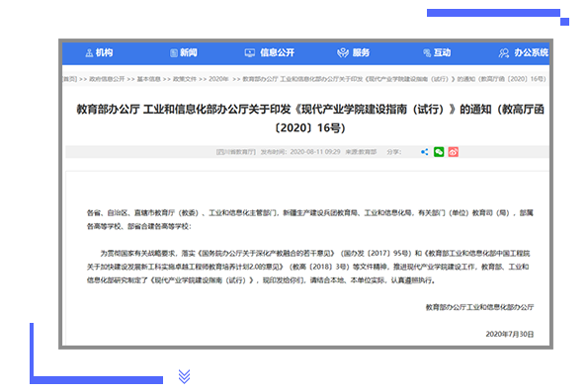The height and width of the screenshot is (392, 588).
Task: Open the 新闻 navigation menu
Action: 184,53
